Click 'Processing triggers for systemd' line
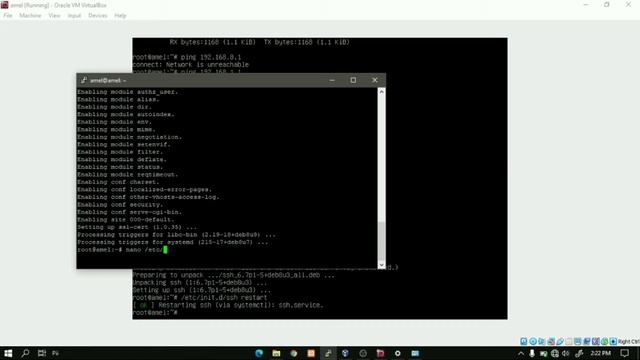 coord(173,242)
